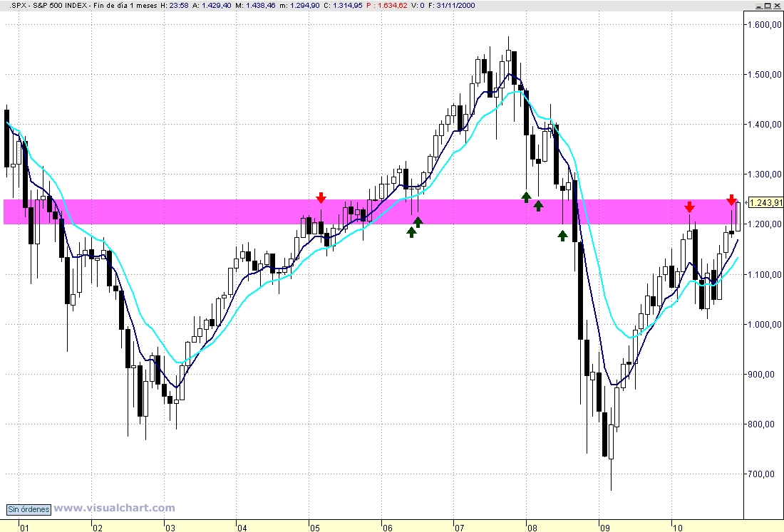Click the '09' year label on time axis
784x532 pixels.
pos(605,528)
